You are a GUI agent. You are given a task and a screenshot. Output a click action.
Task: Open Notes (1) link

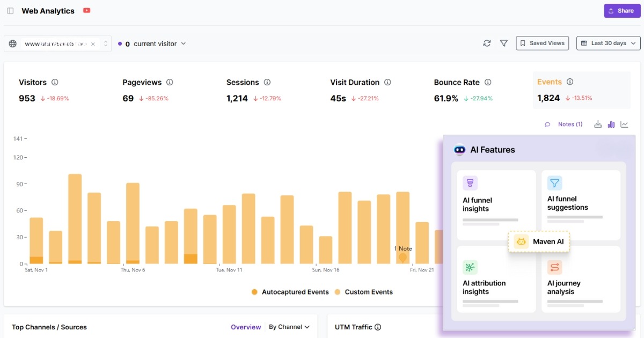point(570,124)
